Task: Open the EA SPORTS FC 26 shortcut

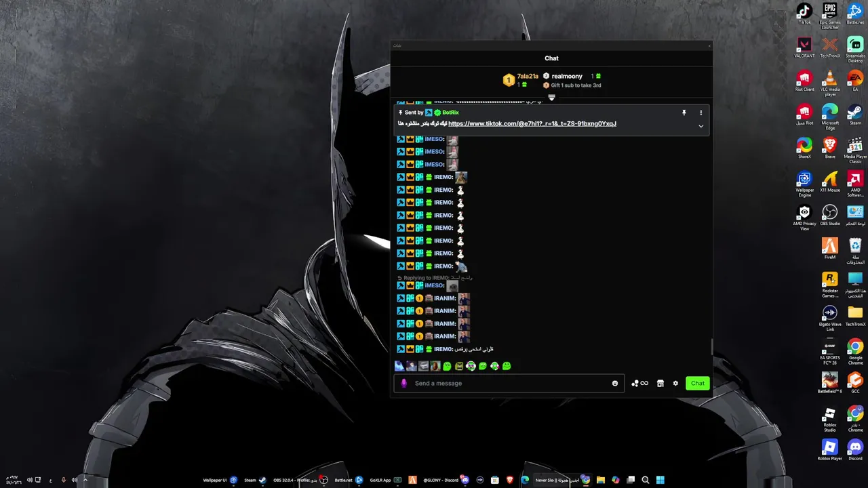Action: 830,352
